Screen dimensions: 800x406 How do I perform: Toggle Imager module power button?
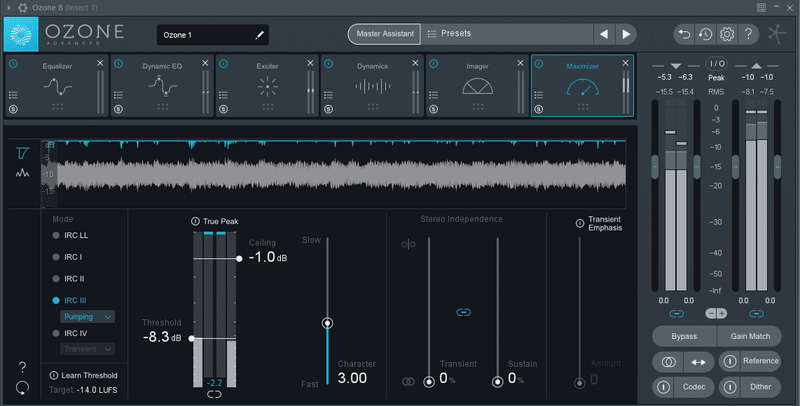434,64
